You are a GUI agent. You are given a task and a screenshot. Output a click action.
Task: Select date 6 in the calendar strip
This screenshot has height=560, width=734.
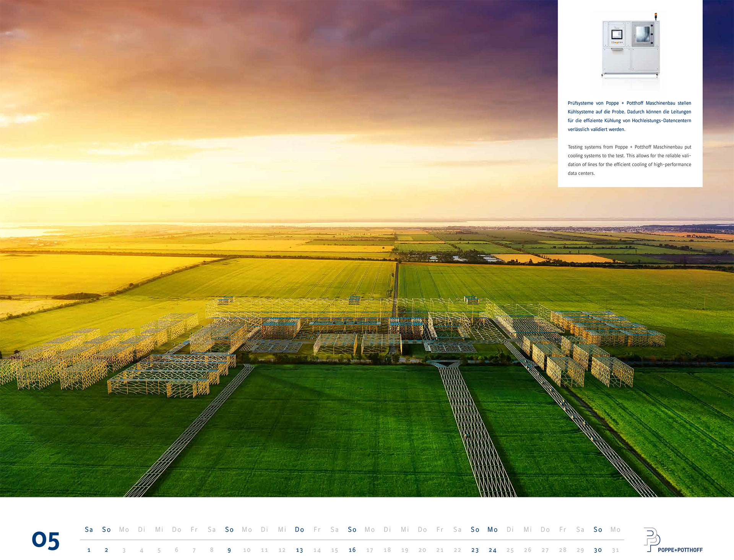pyautogui.click(x=177, y=550)
